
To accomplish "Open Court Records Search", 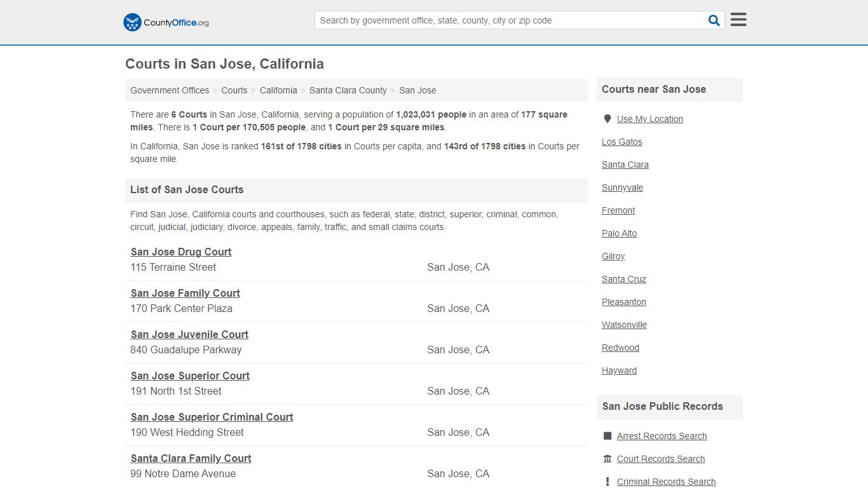I will tap(661, 459).
